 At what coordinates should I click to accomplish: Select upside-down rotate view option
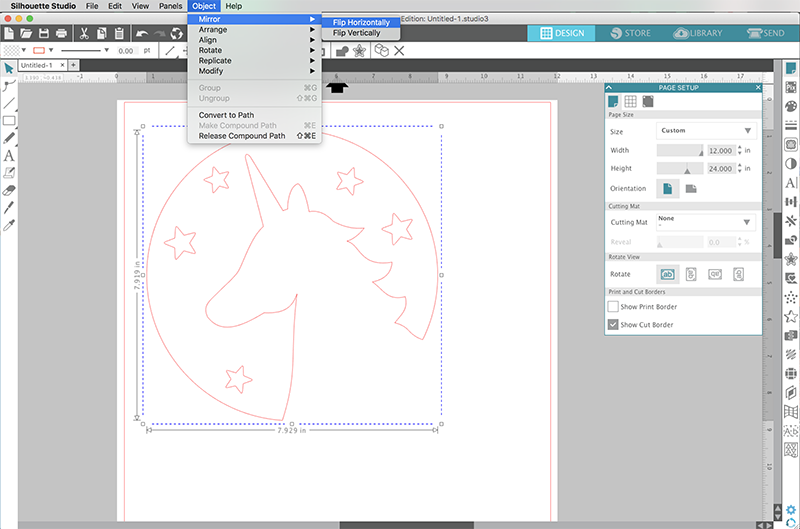[715, 274]
